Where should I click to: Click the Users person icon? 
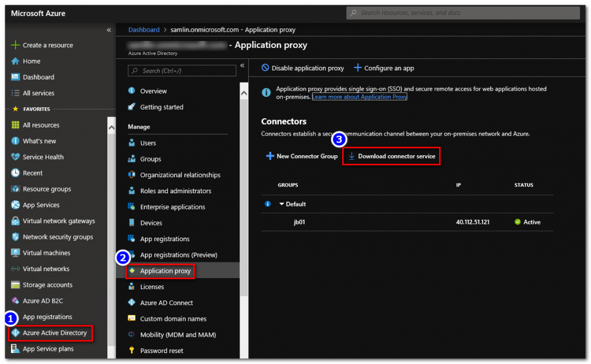tap(132, 143)
